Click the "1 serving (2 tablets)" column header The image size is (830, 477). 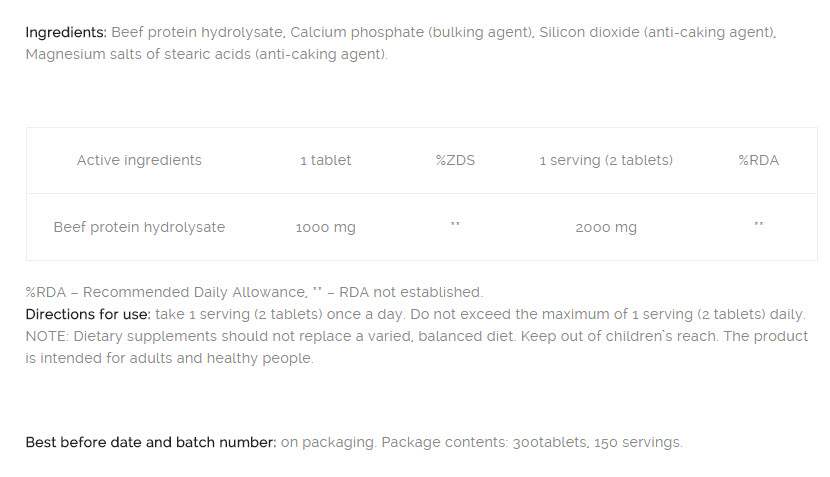pos(606,160)
